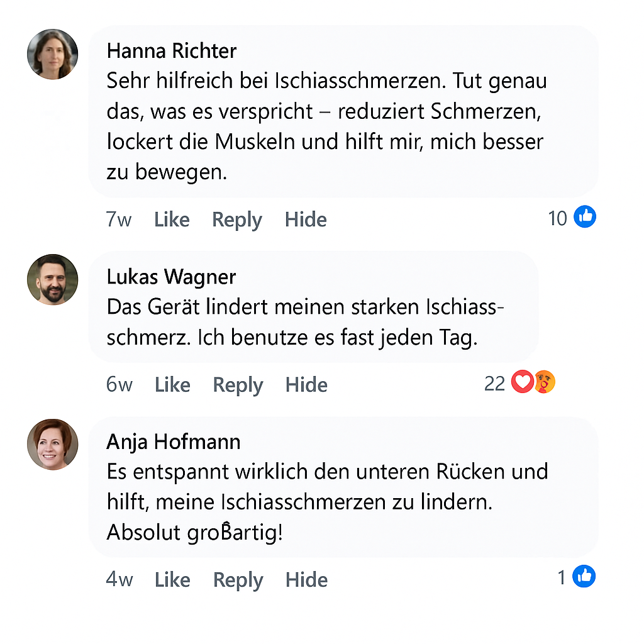Hide Hanna Richter's comment

point(306,219)
